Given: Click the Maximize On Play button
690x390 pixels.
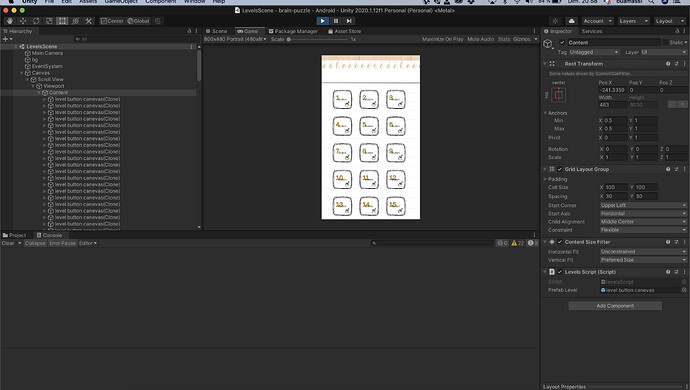Looking at the screenshot, I should pos(442,39).
